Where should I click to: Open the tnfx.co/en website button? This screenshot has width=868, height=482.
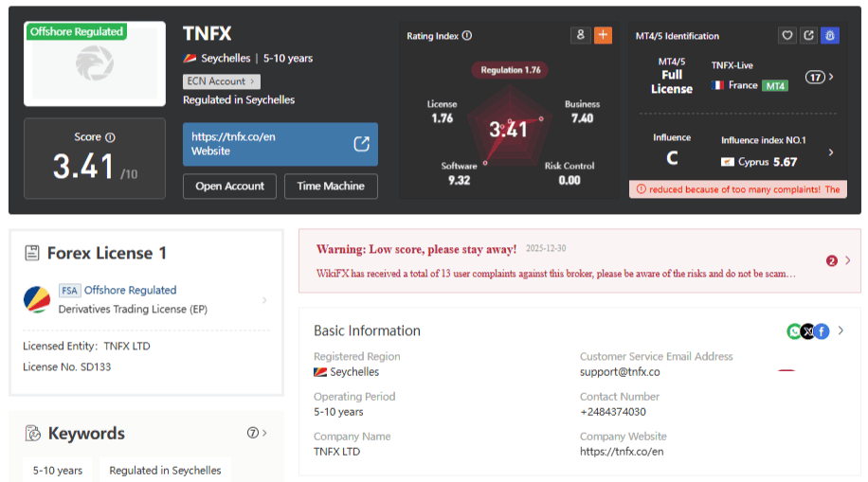[280, 144]
